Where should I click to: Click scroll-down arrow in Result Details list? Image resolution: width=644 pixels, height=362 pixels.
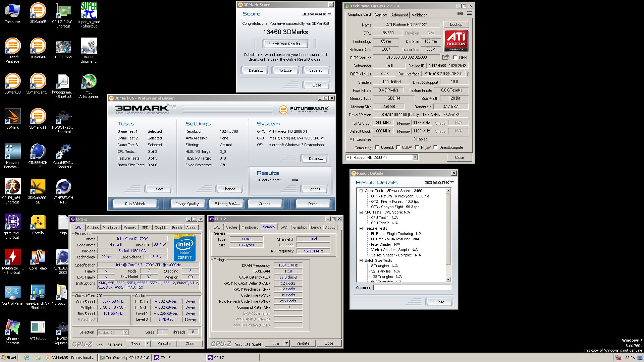448,280
